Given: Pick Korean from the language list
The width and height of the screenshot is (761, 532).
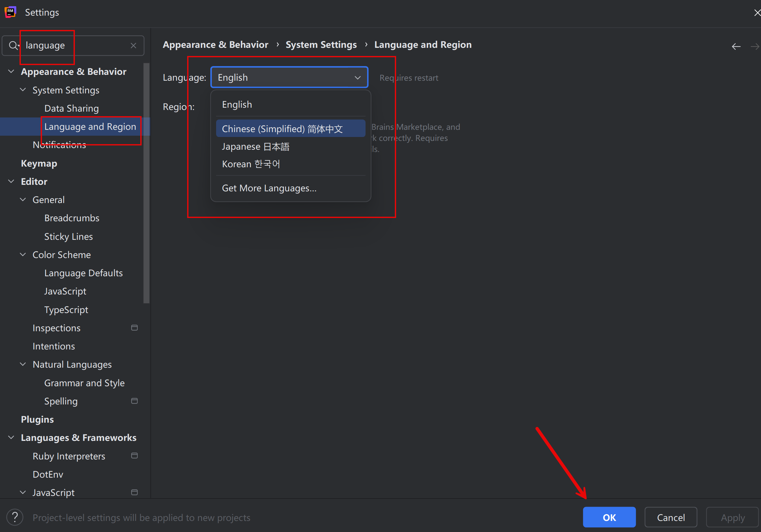Looking at the screenshot, I should pos(251,164).
